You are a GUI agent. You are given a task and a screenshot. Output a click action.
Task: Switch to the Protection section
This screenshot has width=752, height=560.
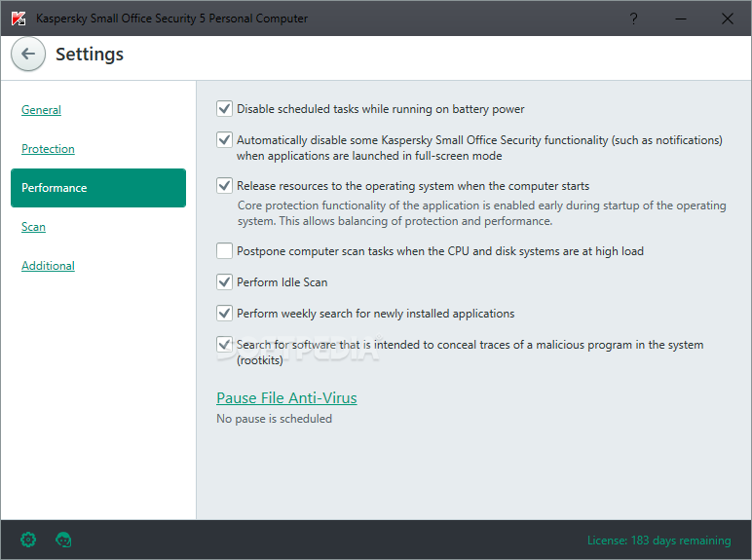coord(48,149)
